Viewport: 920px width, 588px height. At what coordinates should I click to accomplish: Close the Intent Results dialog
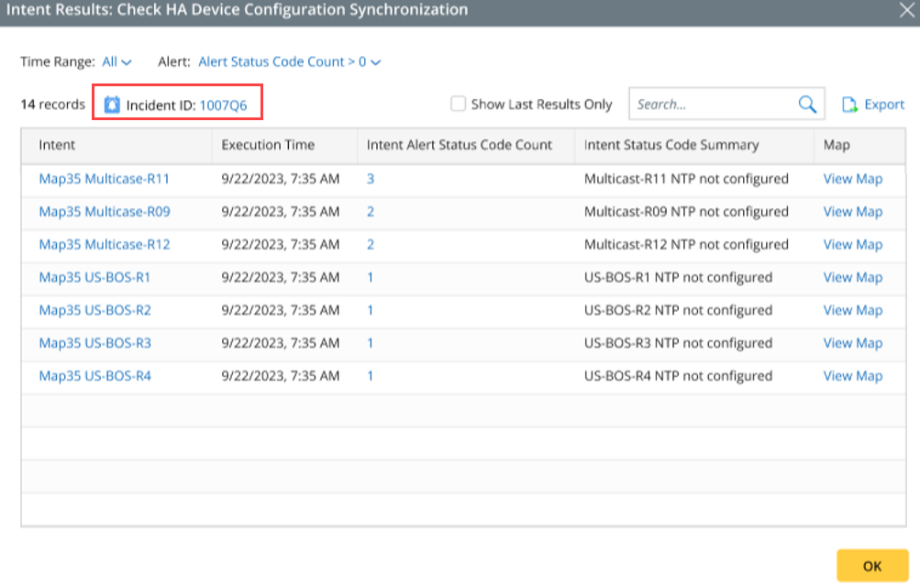pyautogui.click(x=906, y=10)
